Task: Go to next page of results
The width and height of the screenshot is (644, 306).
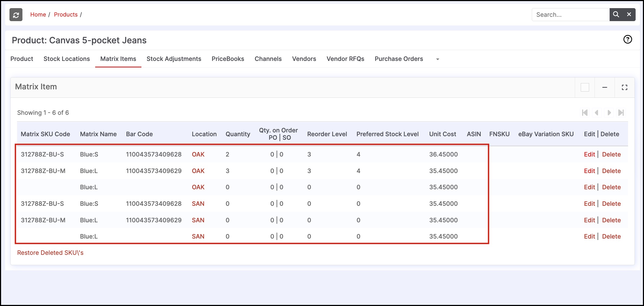Action: 609,113
